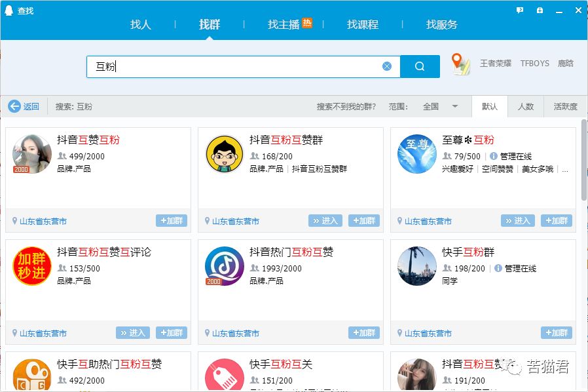Image resolution: width=588 pixels, height=392 pixels.
Task: Click inside the search input field
Action: coord(229,66)
